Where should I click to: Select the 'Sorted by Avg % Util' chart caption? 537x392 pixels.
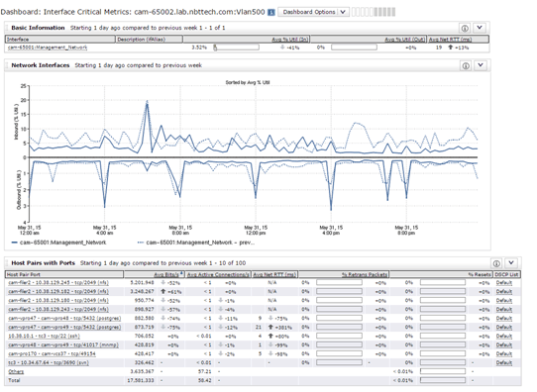248,82
